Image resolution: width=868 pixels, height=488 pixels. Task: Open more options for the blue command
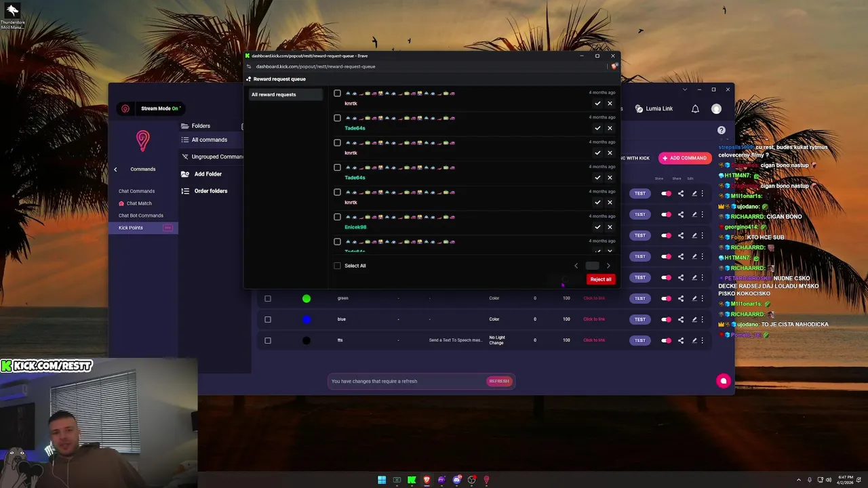pyautogui.click(x=703, y=319)
